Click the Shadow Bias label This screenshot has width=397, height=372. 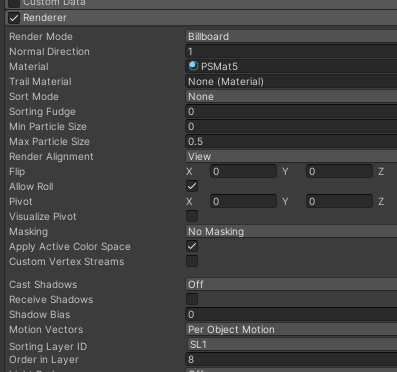point(40,314)
